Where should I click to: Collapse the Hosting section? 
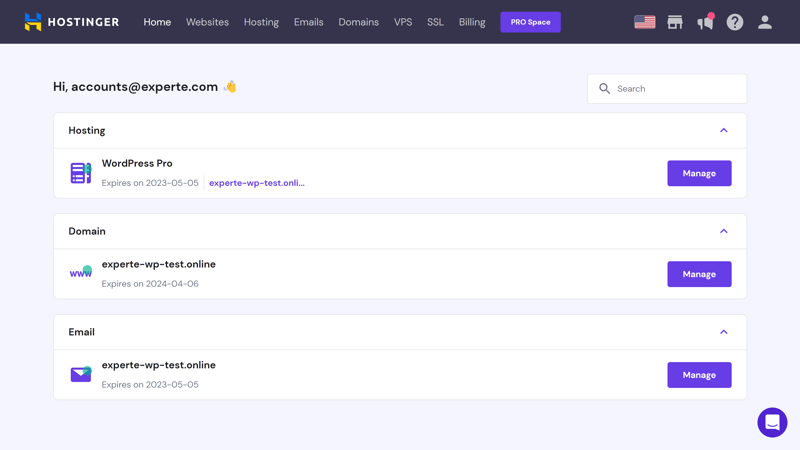723,131
